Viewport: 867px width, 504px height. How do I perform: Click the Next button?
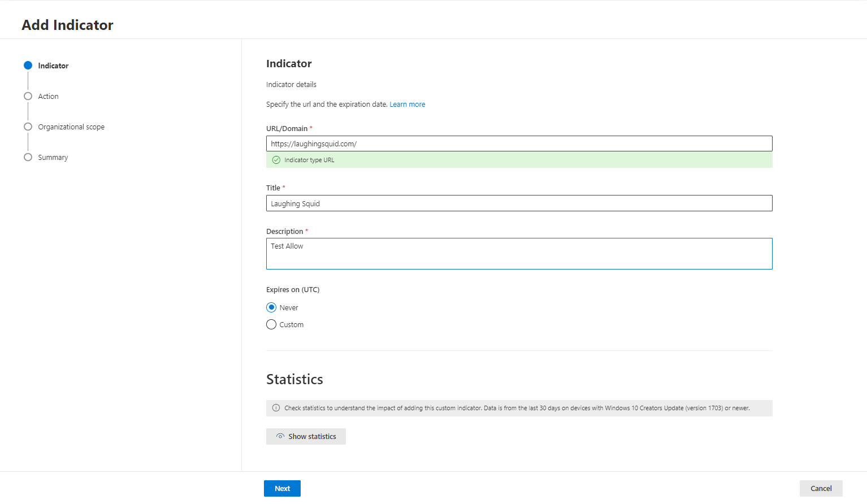pos(282,488)
